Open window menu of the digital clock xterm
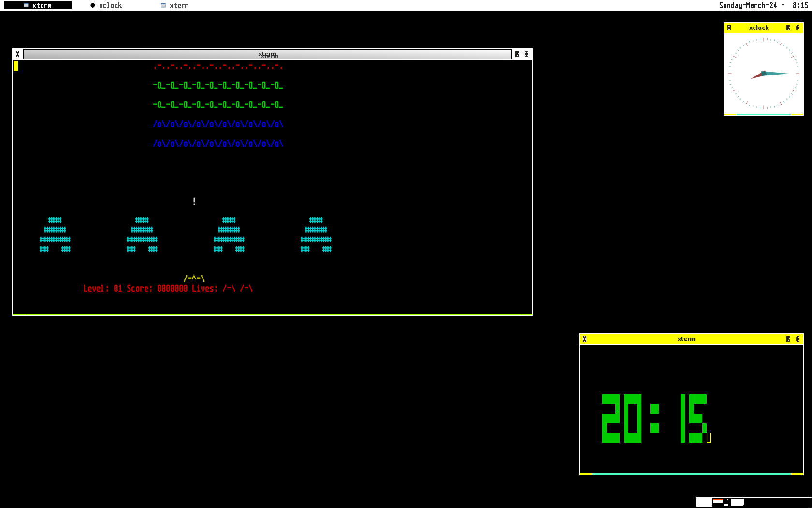 click(584, 339)
